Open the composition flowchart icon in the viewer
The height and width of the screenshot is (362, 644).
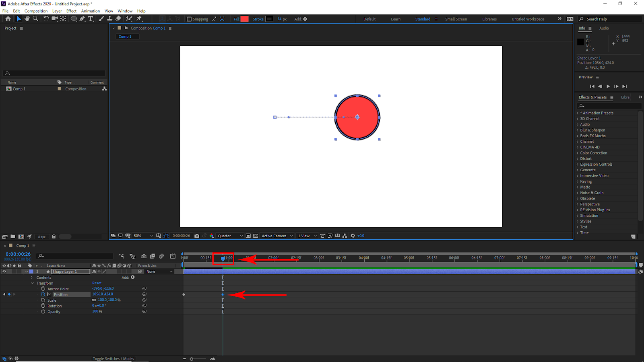[345, 236]
